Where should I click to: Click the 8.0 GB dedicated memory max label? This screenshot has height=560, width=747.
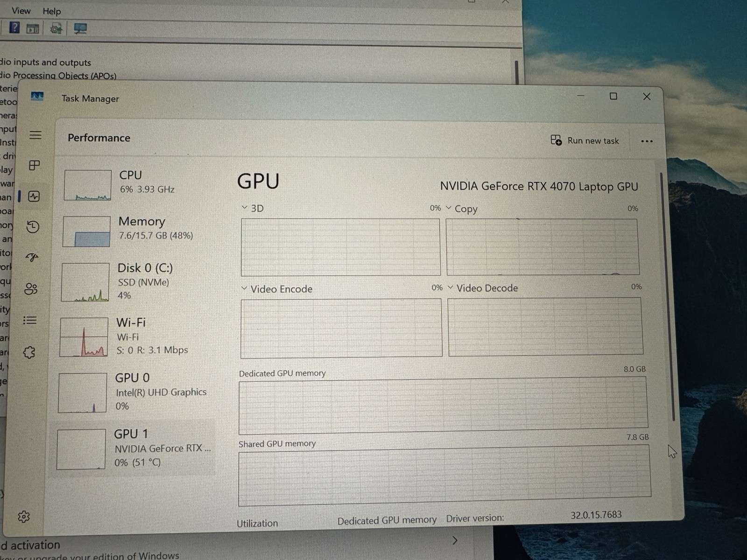click(x=634, y=369)
